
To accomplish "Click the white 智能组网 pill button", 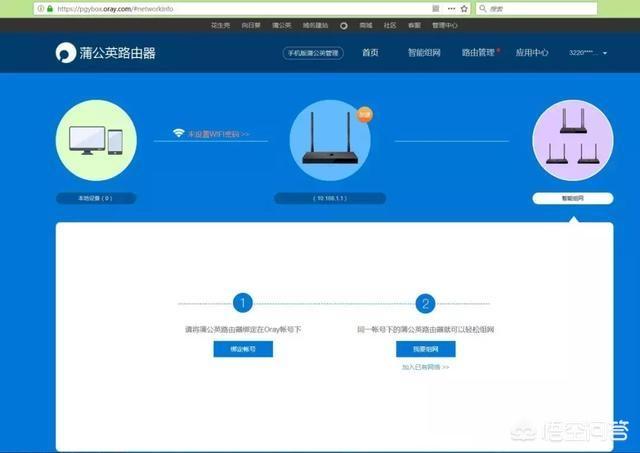I will (x=573, y=198).
